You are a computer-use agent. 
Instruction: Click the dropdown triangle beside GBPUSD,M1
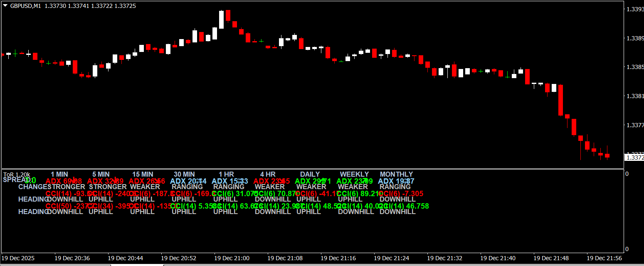[5, 6]
